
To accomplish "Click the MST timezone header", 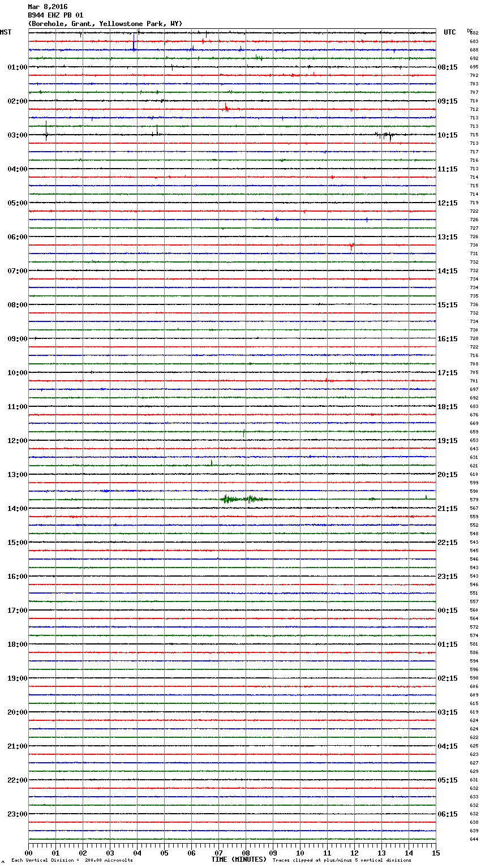I will coord(6,32).
